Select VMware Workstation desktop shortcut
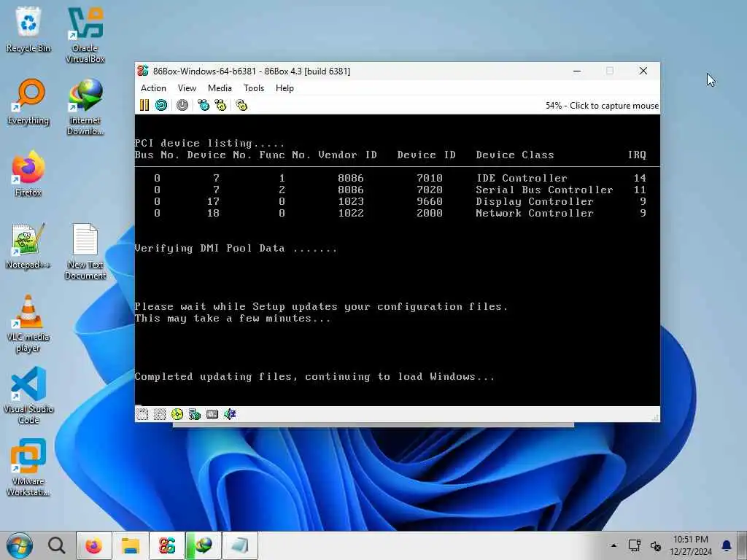This screenshot has height=560, width=747. (28, 467)
